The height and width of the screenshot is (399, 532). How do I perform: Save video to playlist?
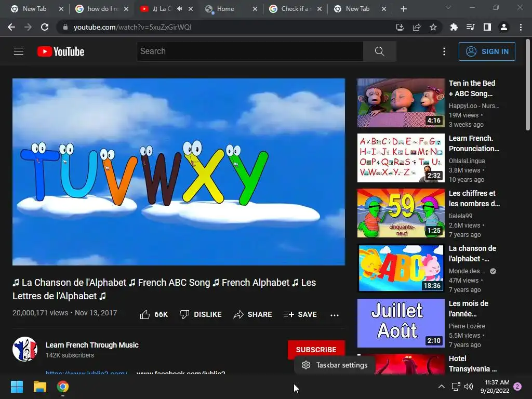point(300,314)
